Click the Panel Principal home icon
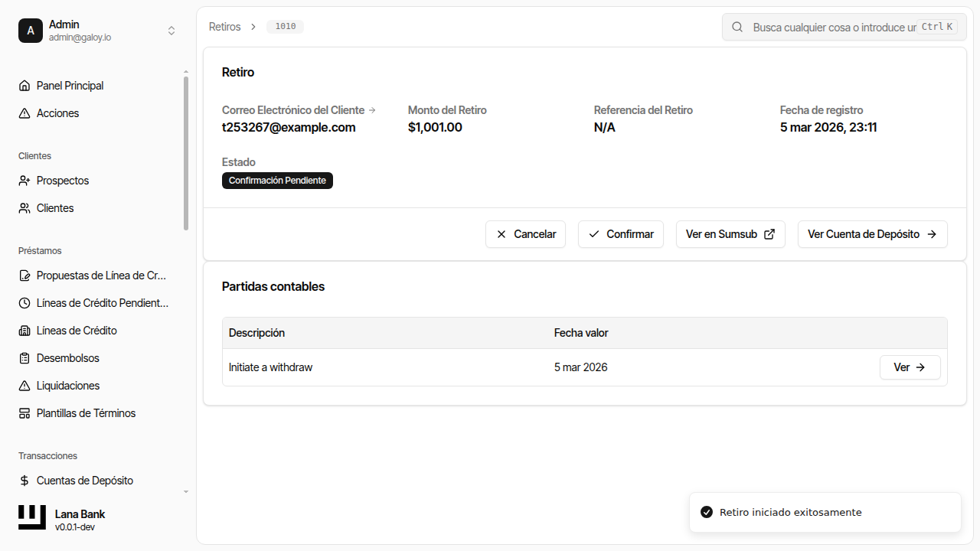This screenshot has height=551, width=980. (x=24, y=86)
